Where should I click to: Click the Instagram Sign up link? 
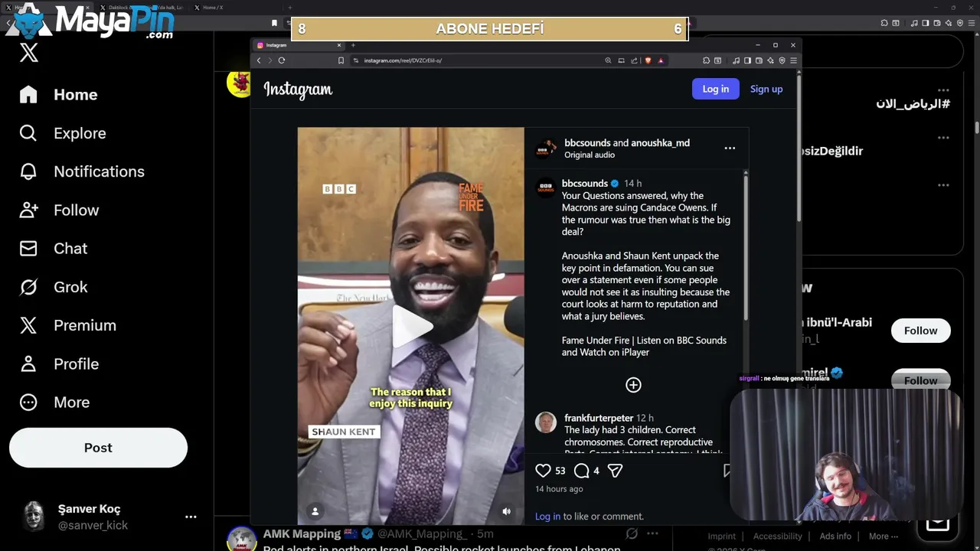766,89
